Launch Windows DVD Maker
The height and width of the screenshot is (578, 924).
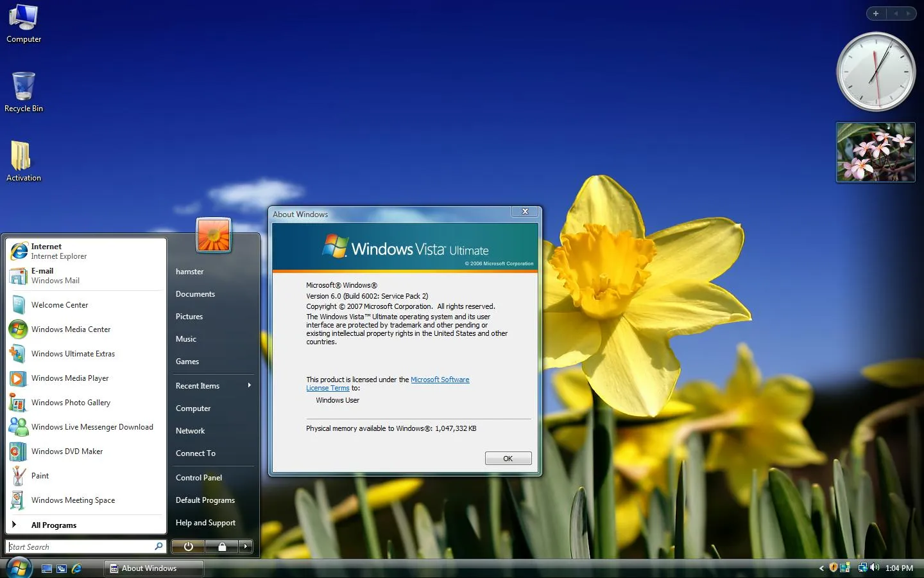pos(86,451)
